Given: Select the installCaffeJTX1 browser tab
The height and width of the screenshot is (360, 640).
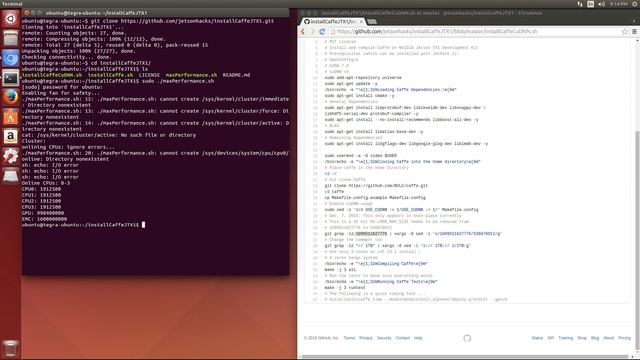Looking at the screenshot, I should pos(333,22).
